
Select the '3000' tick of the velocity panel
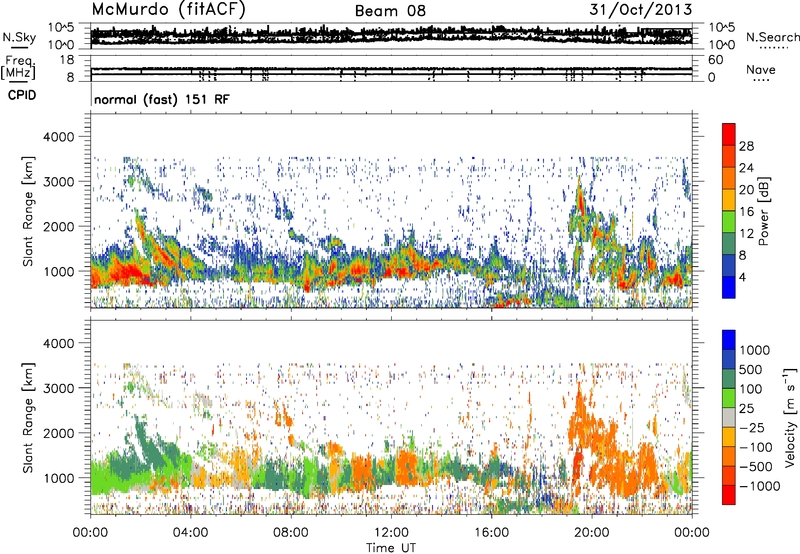click(x=58, y=388)
